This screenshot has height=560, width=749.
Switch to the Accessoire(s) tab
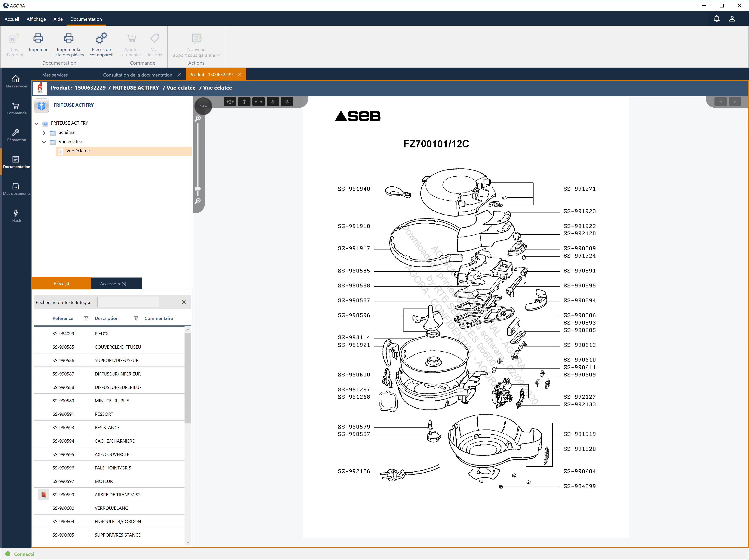tap(113, 284)
